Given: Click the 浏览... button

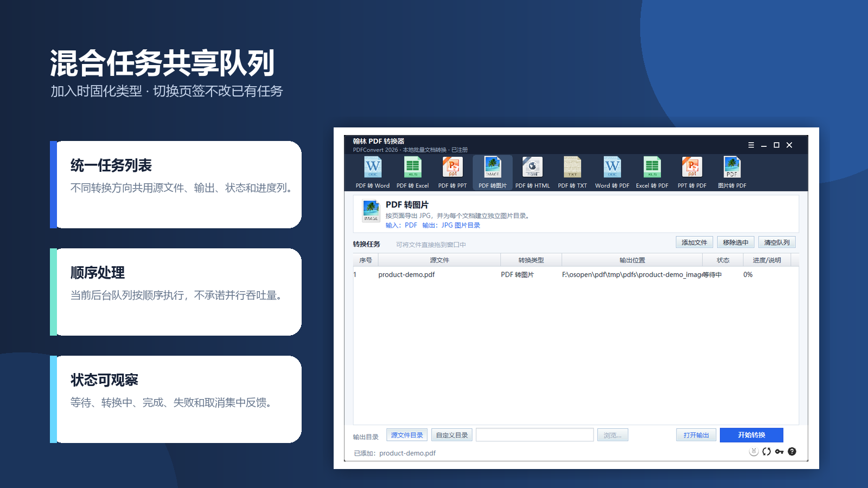Looking at the screenshot, I should [x=612, y=435].
